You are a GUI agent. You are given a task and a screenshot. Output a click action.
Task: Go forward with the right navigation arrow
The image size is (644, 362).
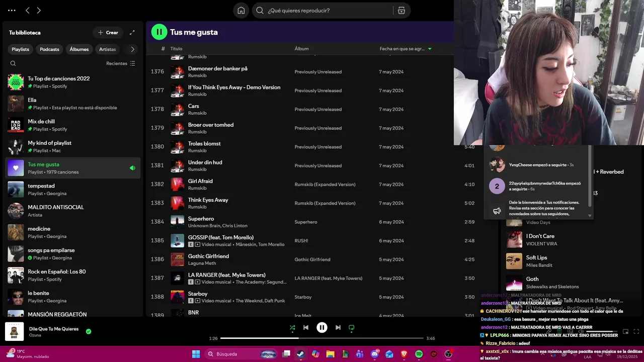[x=39, y=10]
